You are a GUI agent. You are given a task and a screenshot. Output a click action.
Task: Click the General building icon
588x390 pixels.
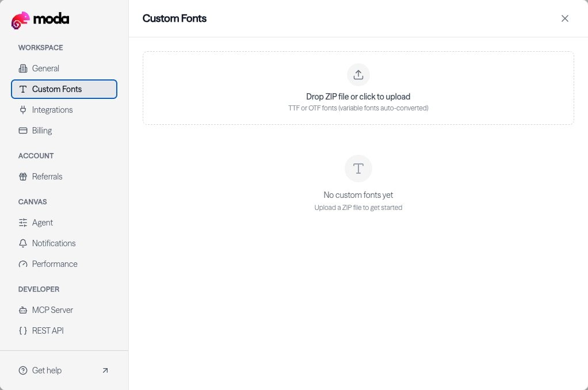pos(23,68)
